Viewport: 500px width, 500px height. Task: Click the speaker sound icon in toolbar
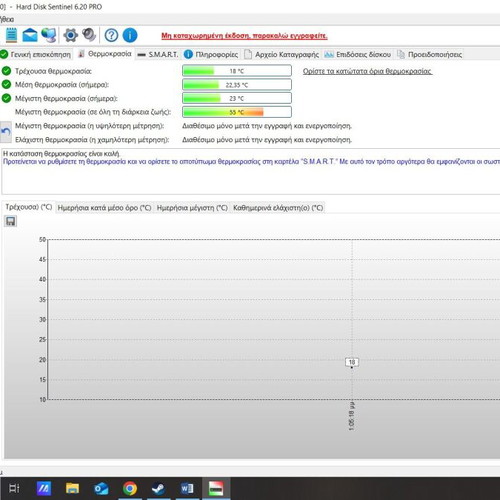(89, 35)
